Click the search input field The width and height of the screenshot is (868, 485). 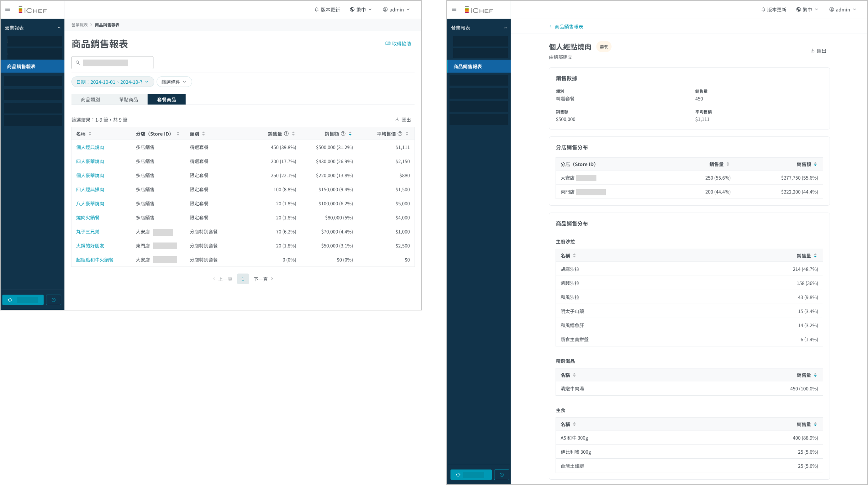(x=113, y=63)
